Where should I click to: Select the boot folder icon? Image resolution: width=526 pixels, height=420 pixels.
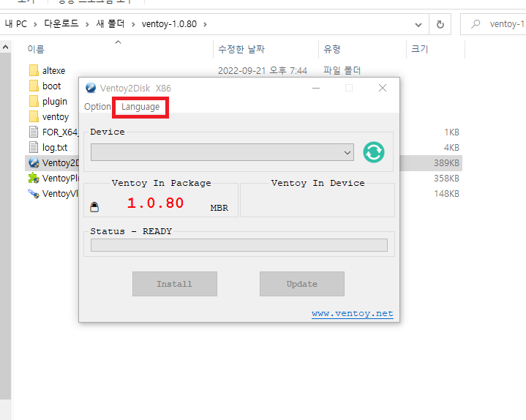[x=34, y=86]
